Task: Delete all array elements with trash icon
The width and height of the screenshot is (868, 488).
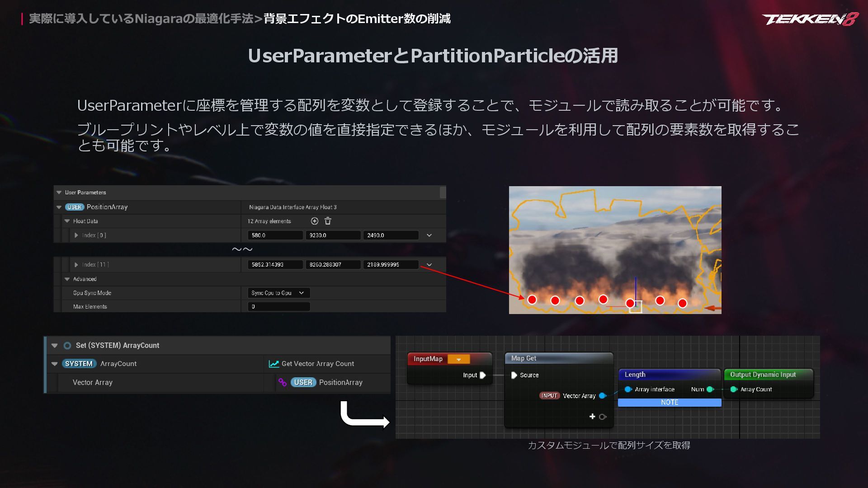Action: (328, 221)
